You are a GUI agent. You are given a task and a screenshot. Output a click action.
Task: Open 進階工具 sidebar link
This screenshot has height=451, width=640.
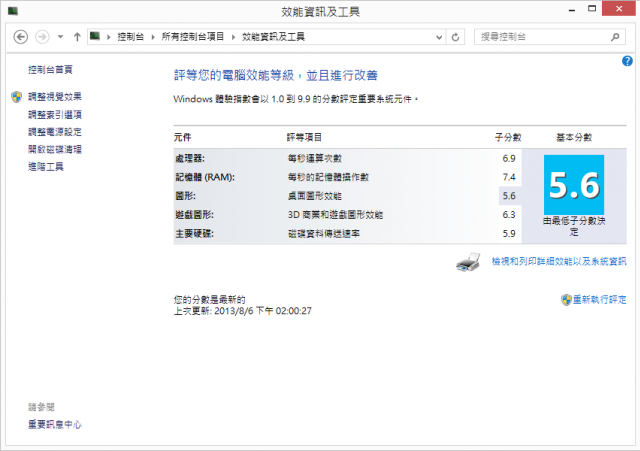coord(46,167)
